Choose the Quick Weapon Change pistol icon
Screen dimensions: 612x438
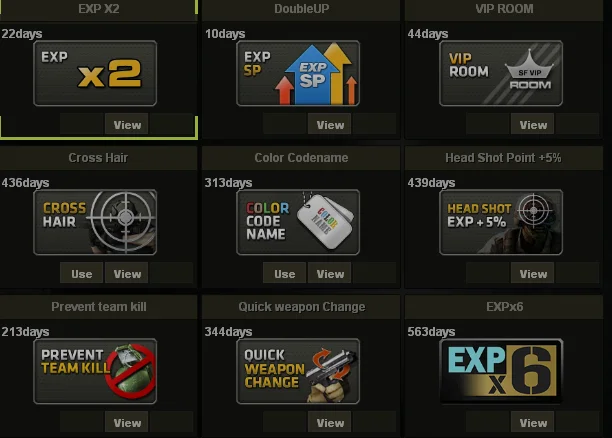coord(298,371)
